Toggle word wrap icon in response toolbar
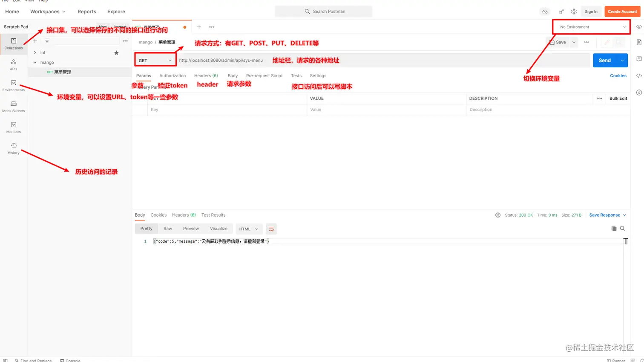 (x=271, y=229)
